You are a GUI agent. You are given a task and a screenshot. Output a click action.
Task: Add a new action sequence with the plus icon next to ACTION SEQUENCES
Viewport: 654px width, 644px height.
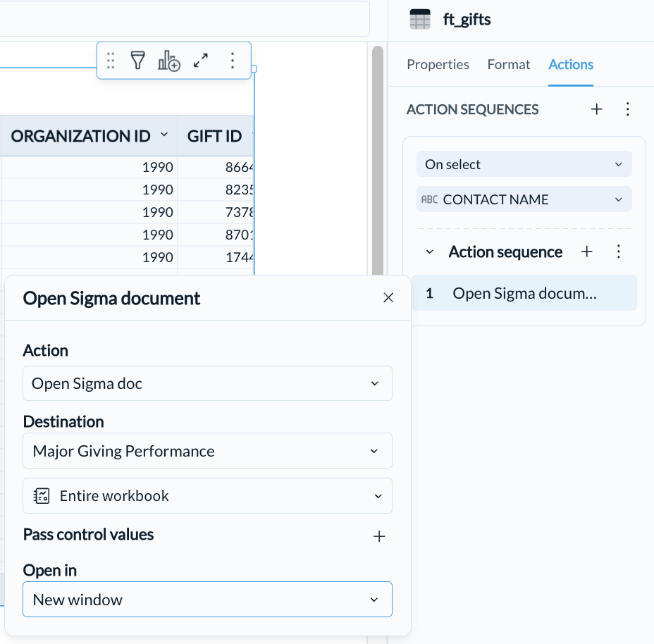pos(596,109)
